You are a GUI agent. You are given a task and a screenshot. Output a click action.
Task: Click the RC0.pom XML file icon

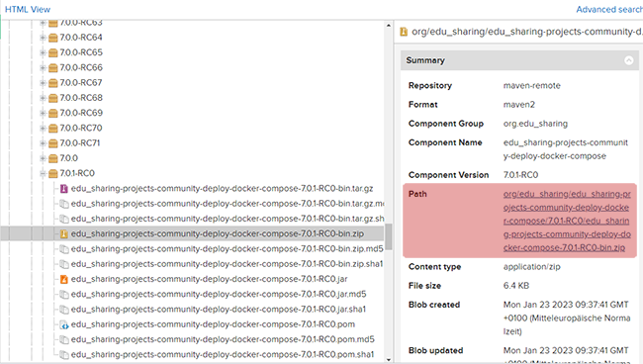(x=63, y=324)
